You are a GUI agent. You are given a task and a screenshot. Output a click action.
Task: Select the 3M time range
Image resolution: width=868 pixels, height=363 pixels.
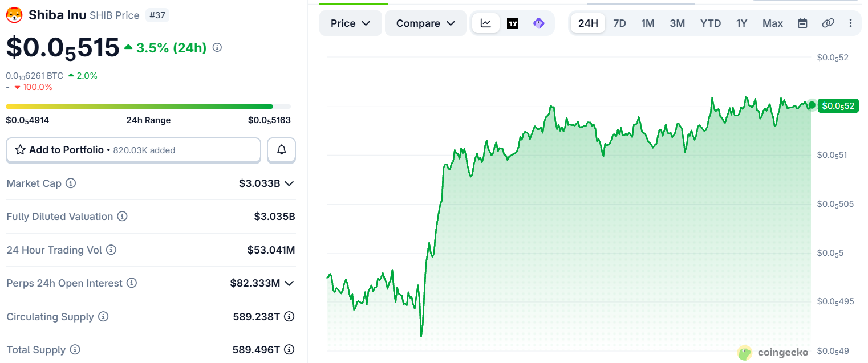tap(678, 23)
